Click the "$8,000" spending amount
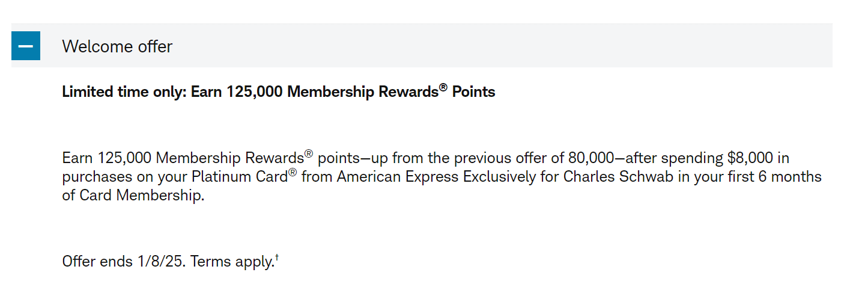Screen dimensions: 868x281 (x=750, y=158)
